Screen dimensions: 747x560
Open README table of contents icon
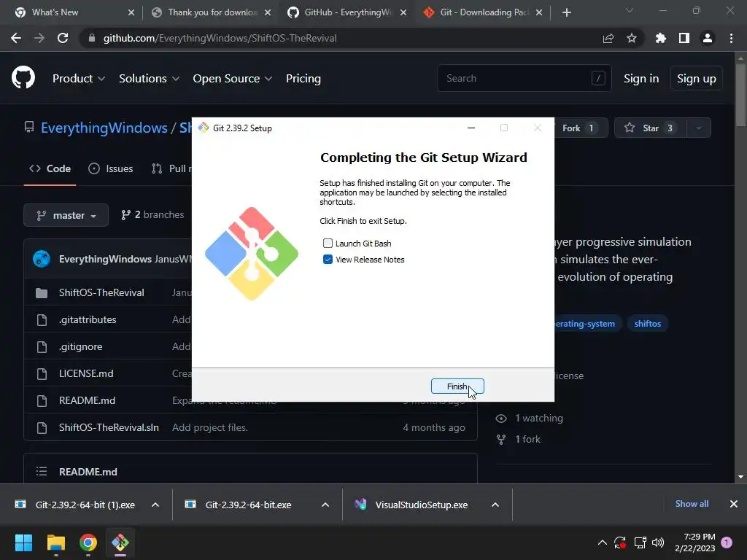coord(42,472)
